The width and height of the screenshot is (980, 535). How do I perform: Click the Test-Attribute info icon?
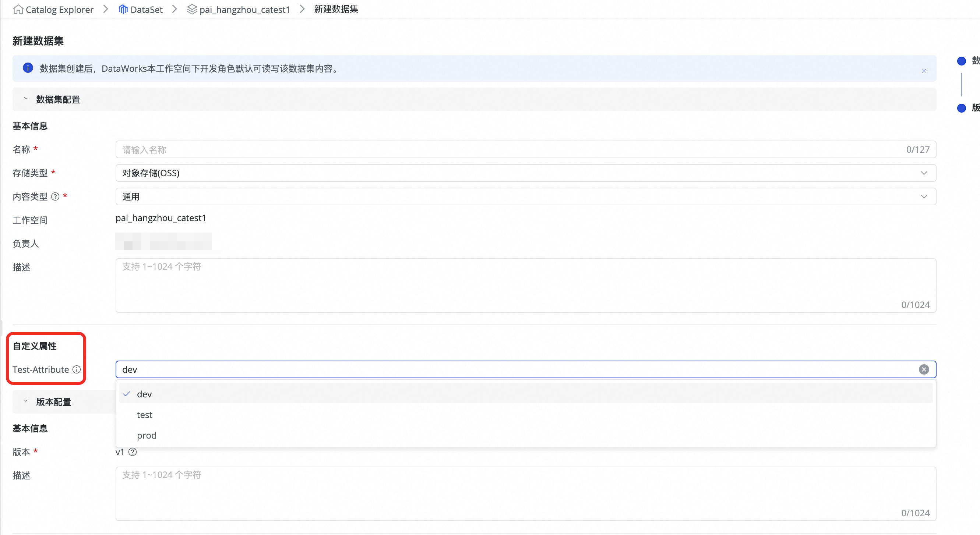77,369
